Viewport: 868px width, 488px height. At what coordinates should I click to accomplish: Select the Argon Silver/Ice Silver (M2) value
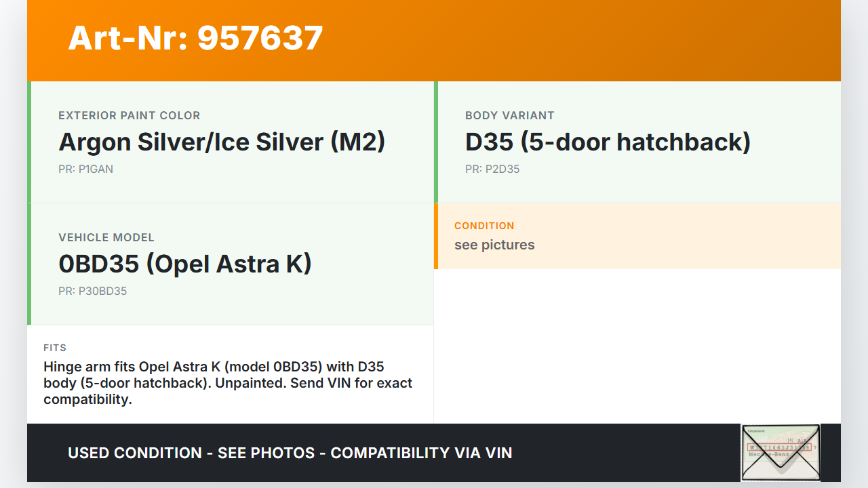[x=222, y=142]
